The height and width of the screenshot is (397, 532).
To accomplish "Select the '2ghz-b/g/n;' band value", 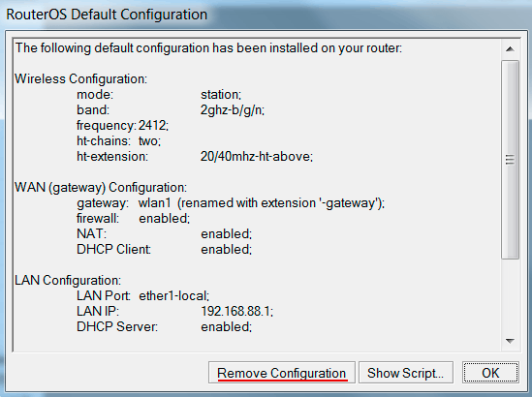I will 233,110.
